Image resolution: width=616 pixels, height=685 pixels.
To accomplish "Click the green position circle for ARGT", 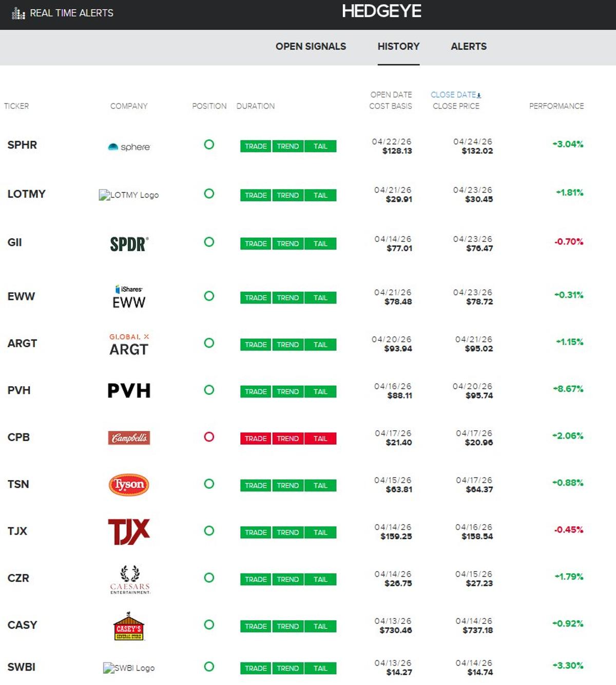I will coord(209,343).
